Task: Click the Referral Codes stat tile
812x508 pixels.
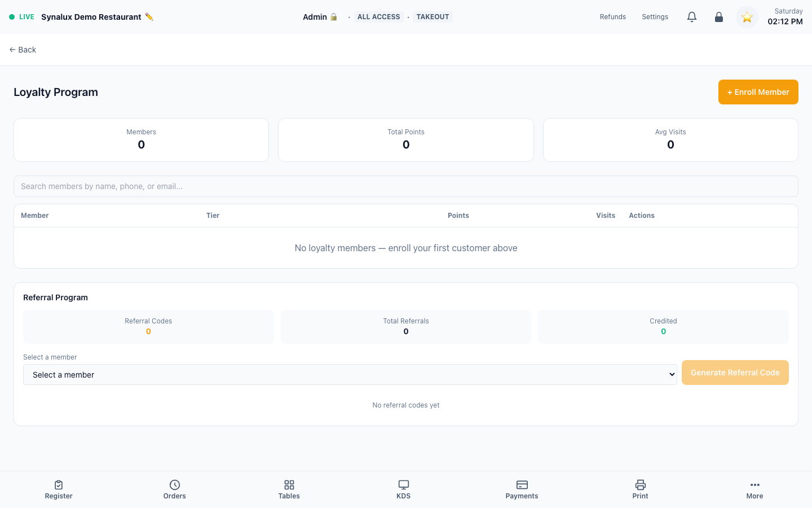Action: click(148, 326)
